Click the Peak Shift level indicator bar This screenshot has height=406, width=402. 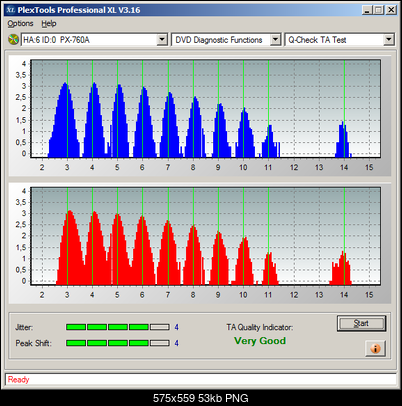coord(118,343)
